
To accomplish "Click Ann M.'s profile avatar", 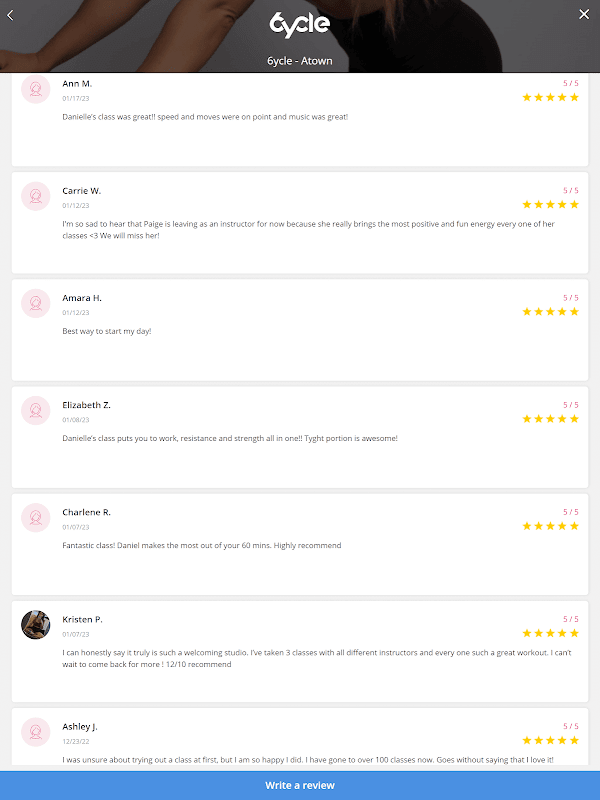I will click(36, 89).
